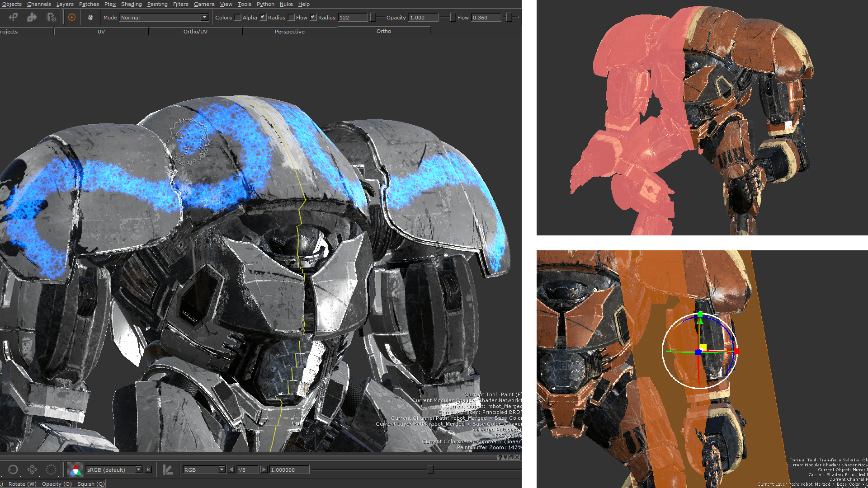The image size is (868, 488).
Task: Click the mirror projection arrows icon
Action: 31,17
